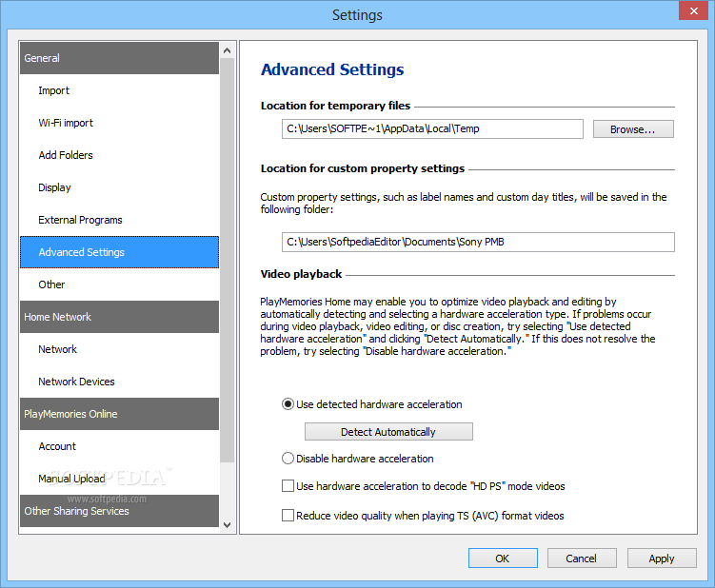
Task: Click the General section header
Action: coord(119,58)
